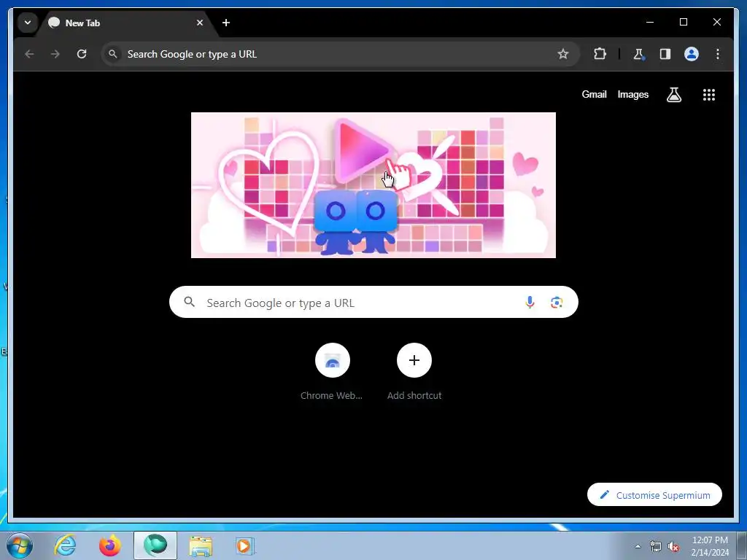The width and height of the screenshot is (747, 560).
Task: Start voice search with microphone
Action: coord(530,302)
